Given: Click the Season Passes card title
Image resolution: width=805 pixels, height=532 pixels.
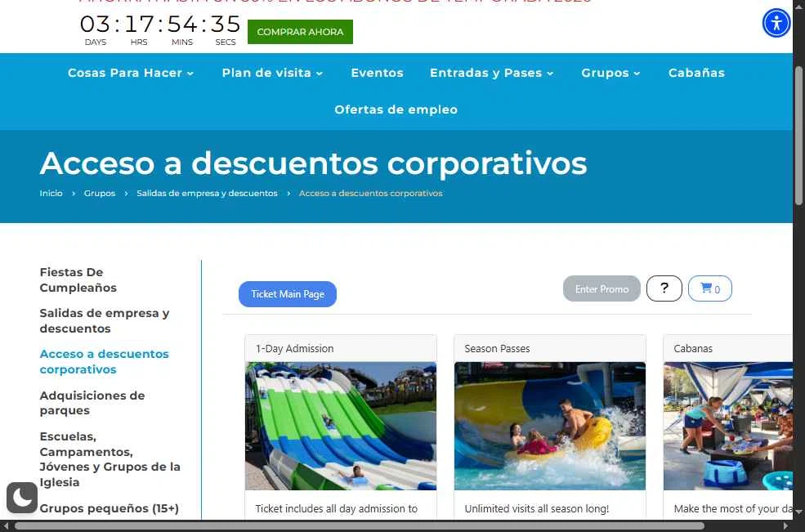Looking at the screenshot, I should 497,348.
